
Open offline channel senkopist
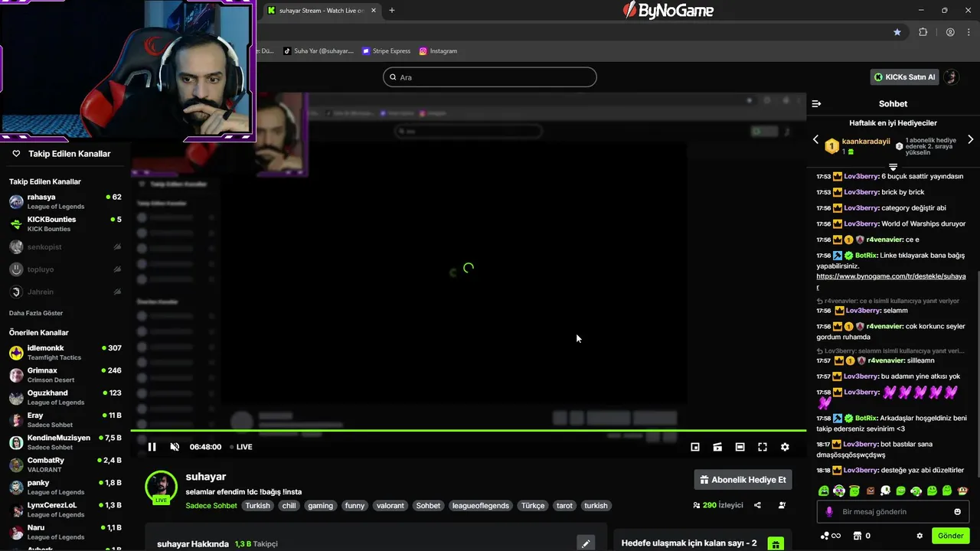pos(65,247)
